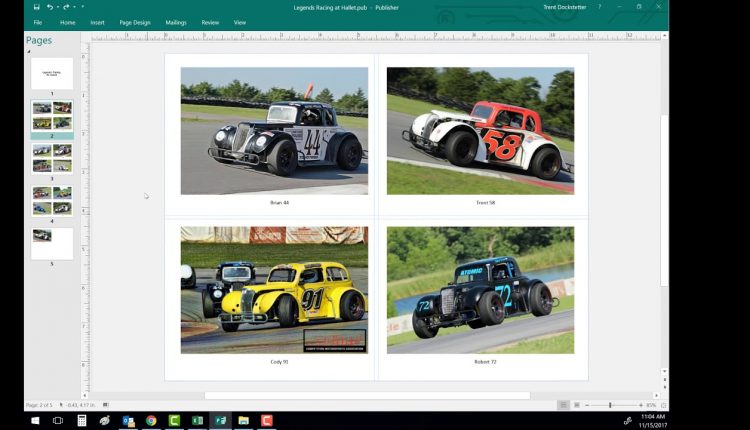750x430 pixels.
Task: Select page 1 thumbnail in Pages pane
Action: (52, 73)
